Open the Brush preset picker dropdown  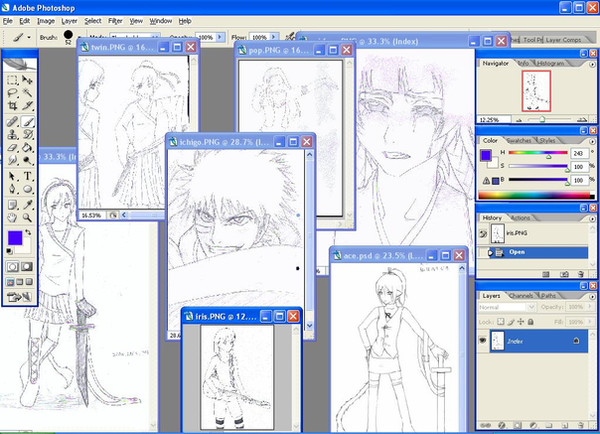(79, 38)
